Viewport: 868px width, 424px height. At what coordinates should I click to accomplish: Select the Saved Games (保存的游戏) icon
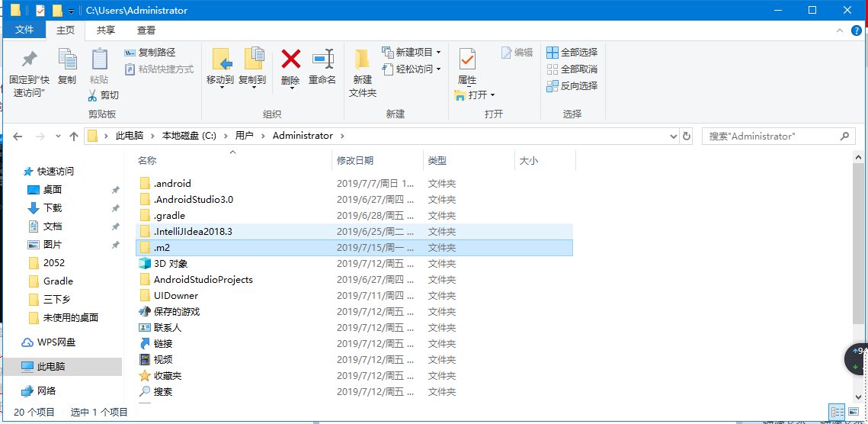point(145,312)
